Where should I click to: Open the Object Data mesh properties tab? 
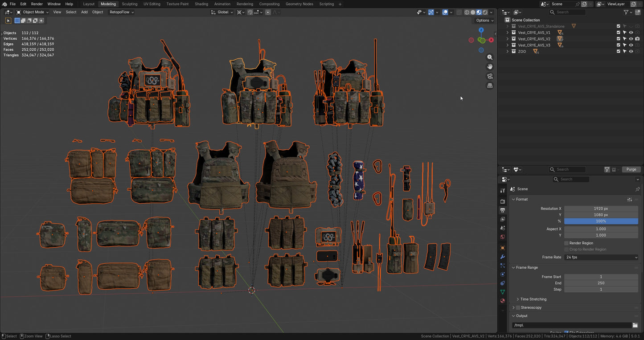[x=503, y=292]
